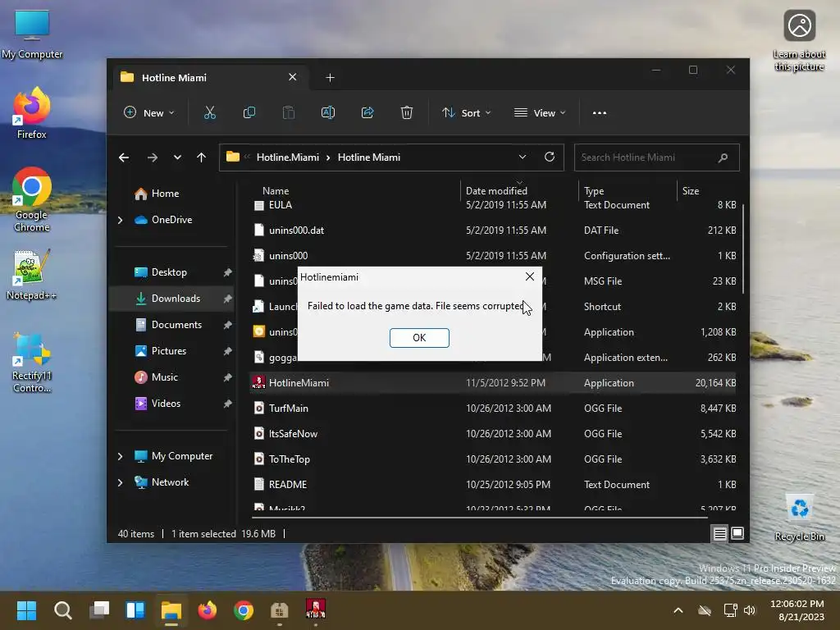Sort by Size column header

(x=691, y=190)
